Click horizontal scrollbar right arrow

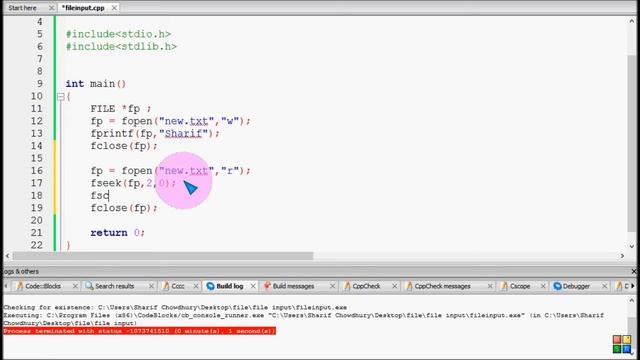coord(622,256)
